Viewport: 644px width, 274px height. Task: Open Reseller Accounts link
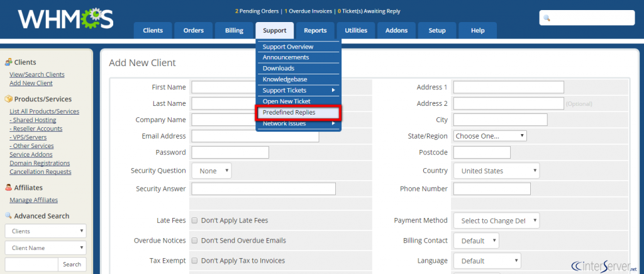tap(36, 128)
